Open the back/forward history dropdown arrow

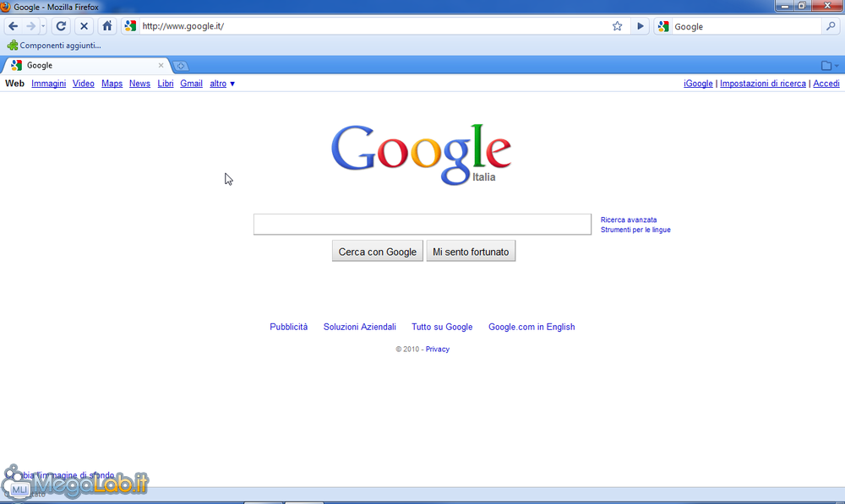tap(43, 26)
